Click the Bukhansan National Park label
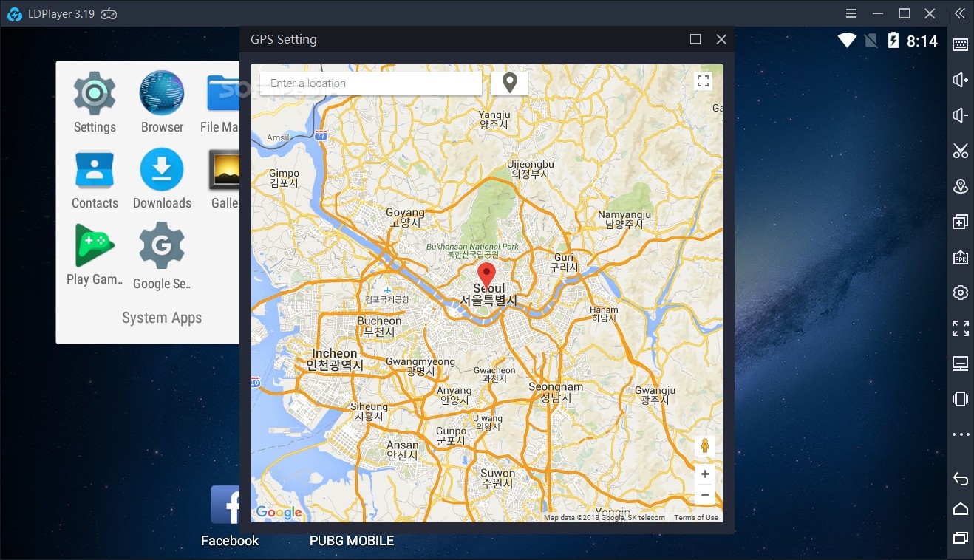This screenshot has height=560, width=974. (x=473, y=250)
